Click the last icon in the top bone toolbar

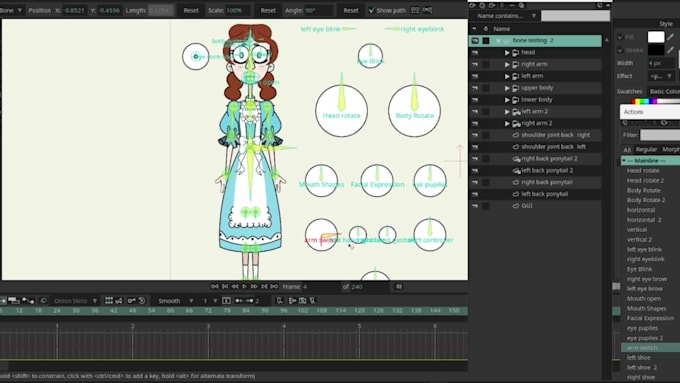coord(427,10)
